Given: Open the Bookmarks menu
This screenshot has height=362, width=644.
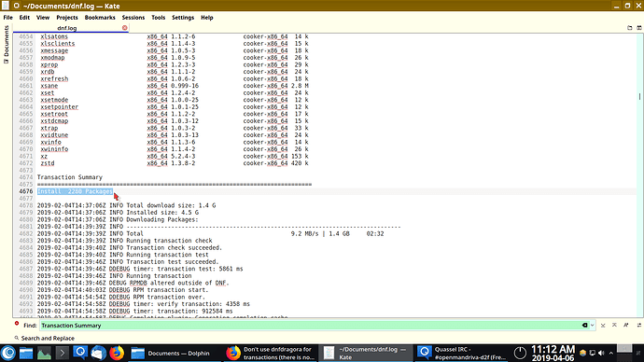Looking at the screenshot, I should (100, 18).
